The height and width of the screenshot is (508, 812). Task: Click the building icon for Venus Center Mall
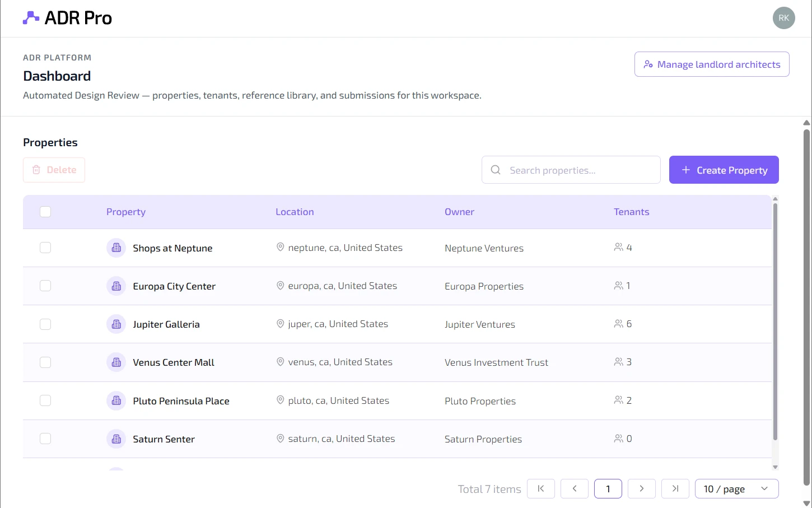116,362
